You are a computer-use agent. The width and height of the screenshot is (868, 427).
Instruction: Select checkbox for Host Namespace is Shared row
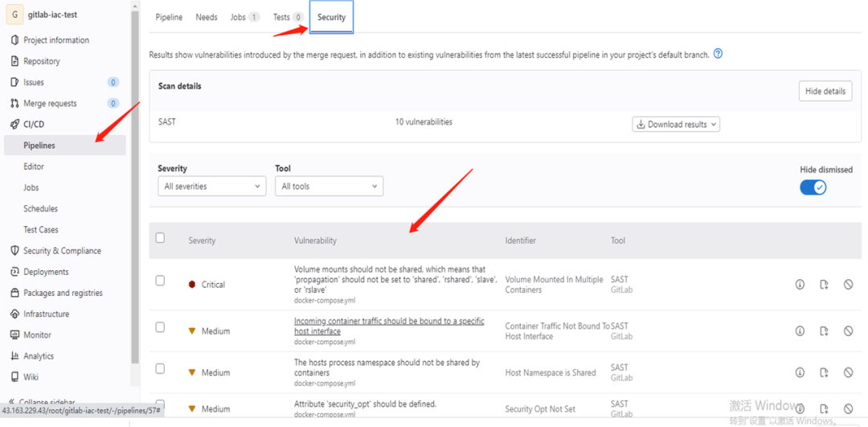[x=160, y=368]
